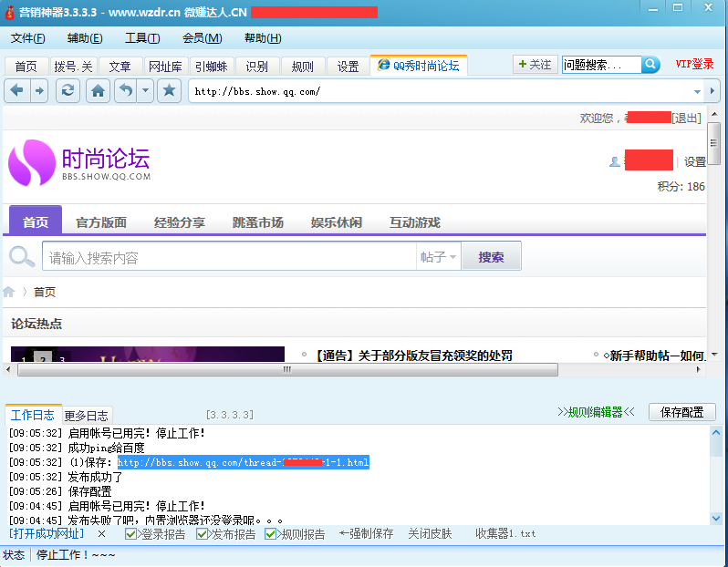Click the X beside 打开成功网址
728x567 pixels.
[x=101, y=534]
